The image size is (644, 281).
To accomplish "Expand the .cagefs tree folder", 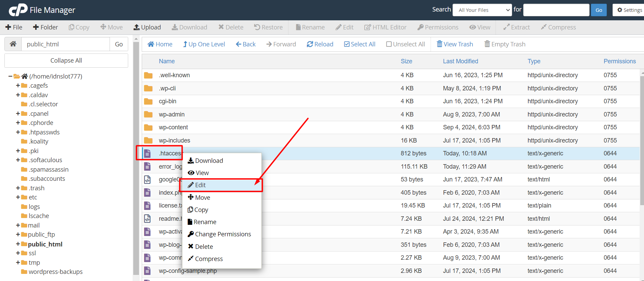I will (x=18, y=85).
